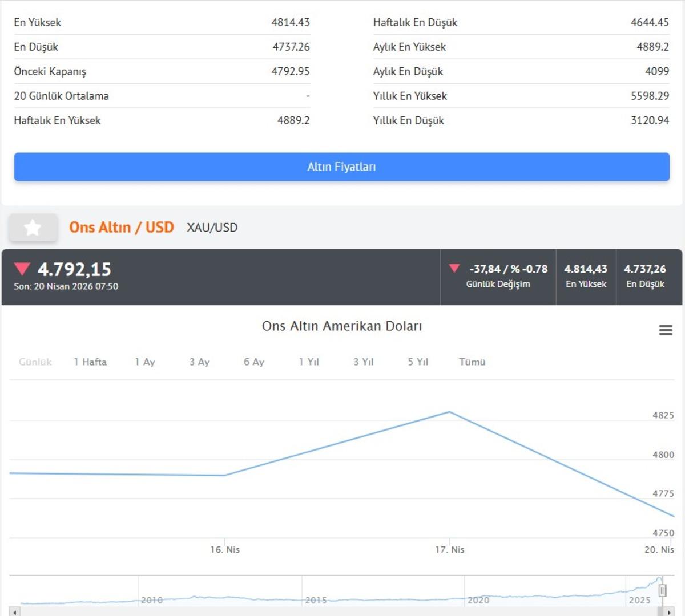Switch chart range to 1 Hafta

point(90,362)
